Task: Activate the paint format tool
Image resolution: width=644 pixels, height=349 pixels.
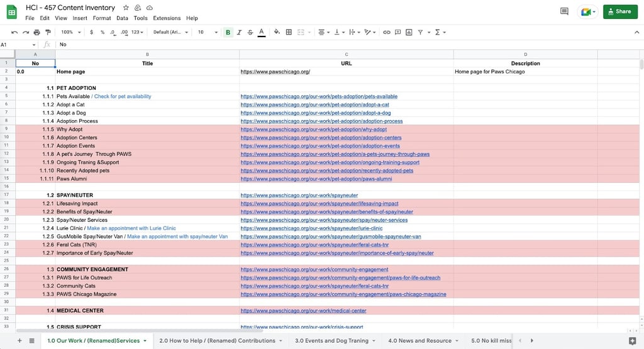Action: [48, 32]
